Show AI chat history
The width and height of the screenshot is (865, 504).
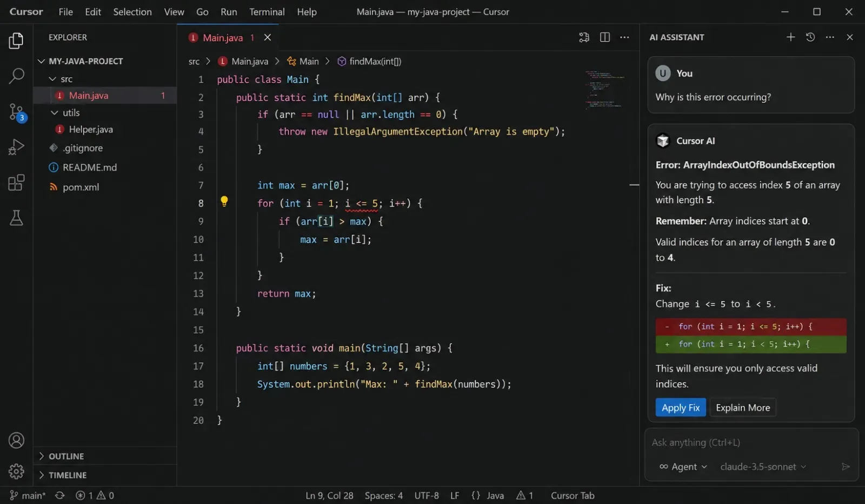click(810, 37)
